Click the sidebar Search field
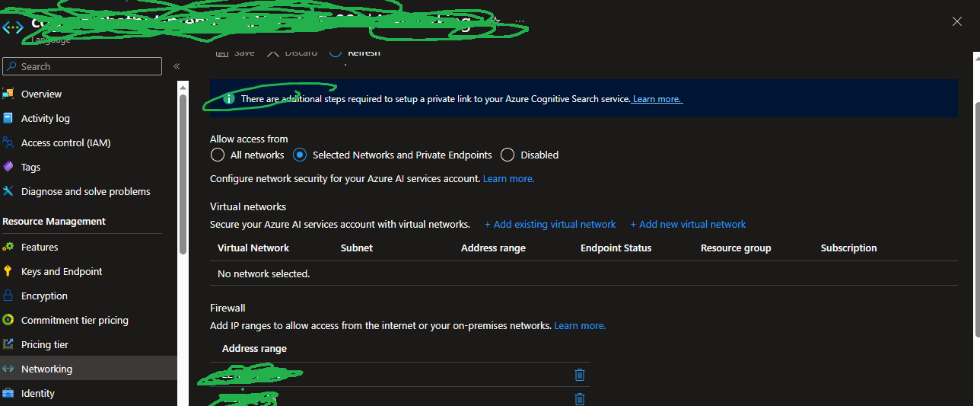980x406 pixels. point(82,66)
